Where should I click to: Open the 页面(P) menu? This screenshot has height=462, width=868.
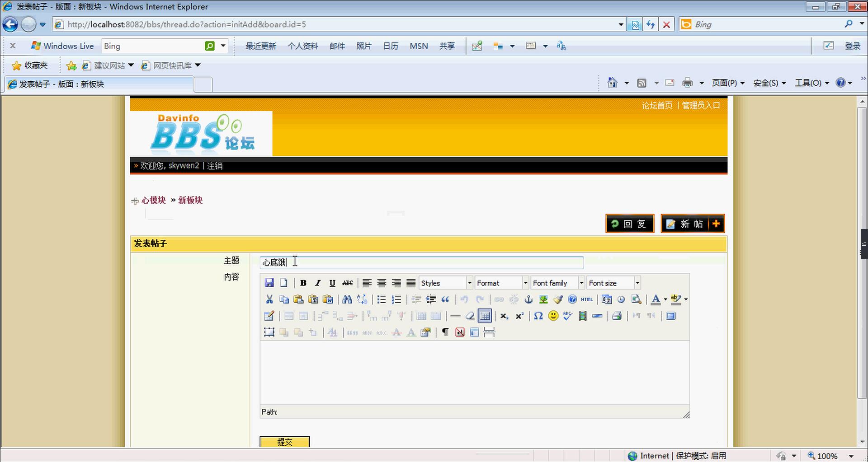(728, 83)
